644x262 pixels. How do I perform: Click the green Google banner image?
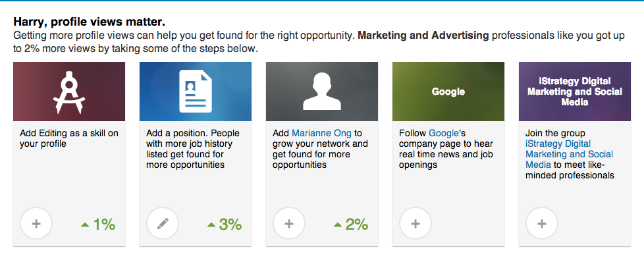(x=448, y=92)
